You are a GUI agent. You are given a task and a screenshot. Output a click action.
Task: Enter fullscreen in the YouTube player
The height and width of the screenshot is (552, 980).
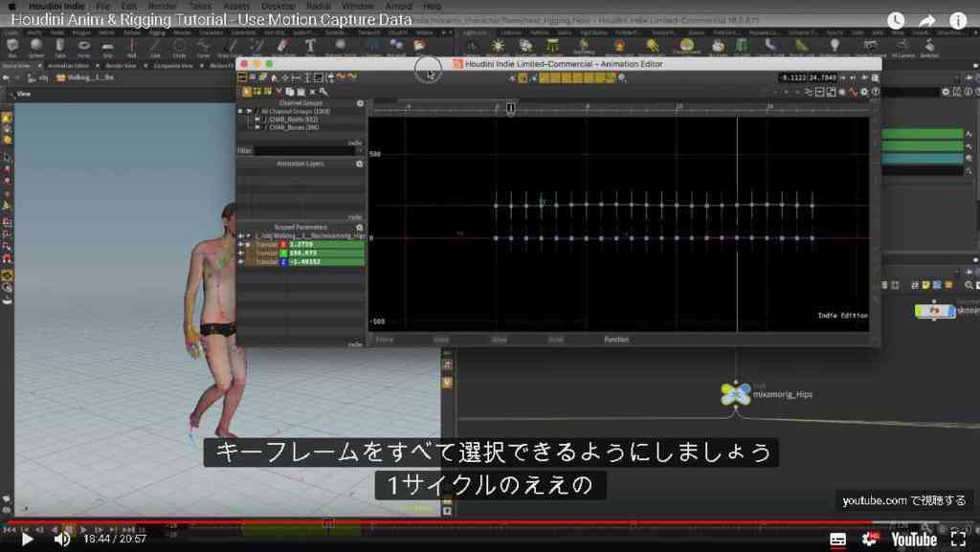[x=959, y=539]
